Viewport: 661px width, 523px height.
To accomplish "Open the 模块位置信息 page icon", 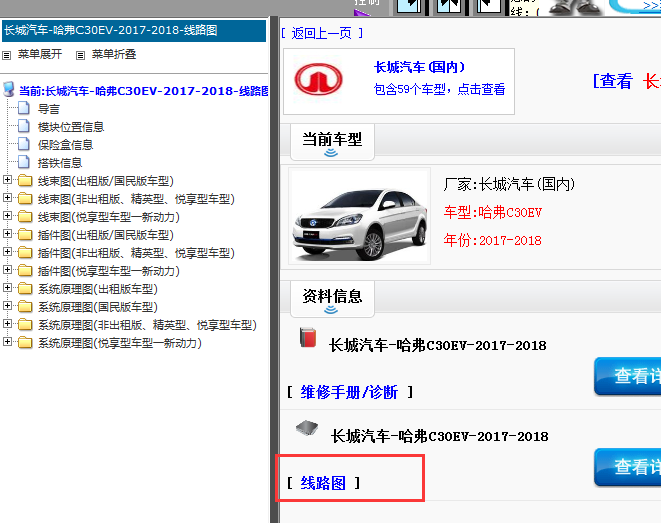I will pos(24,126).
